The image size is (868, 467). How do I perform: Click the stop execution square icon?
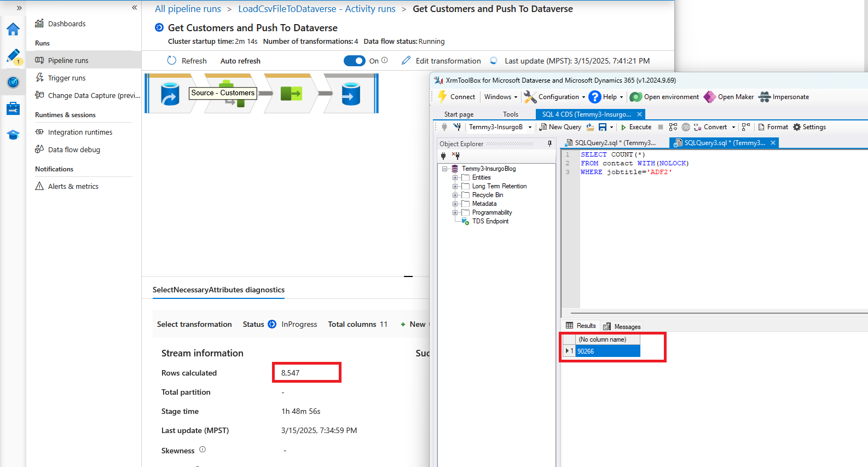coord(661,127)
